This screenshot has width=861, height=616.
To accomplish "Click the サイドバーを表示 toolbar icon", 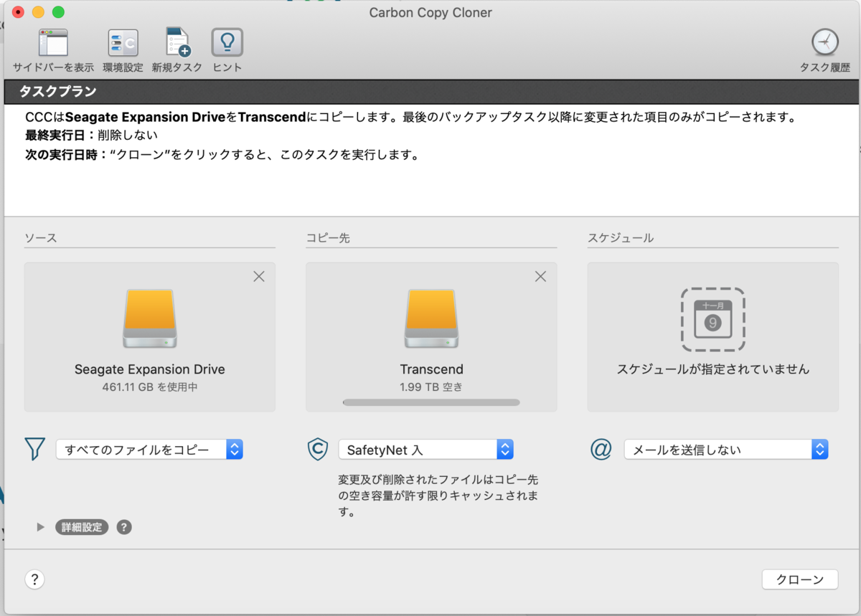I will 53,43.
